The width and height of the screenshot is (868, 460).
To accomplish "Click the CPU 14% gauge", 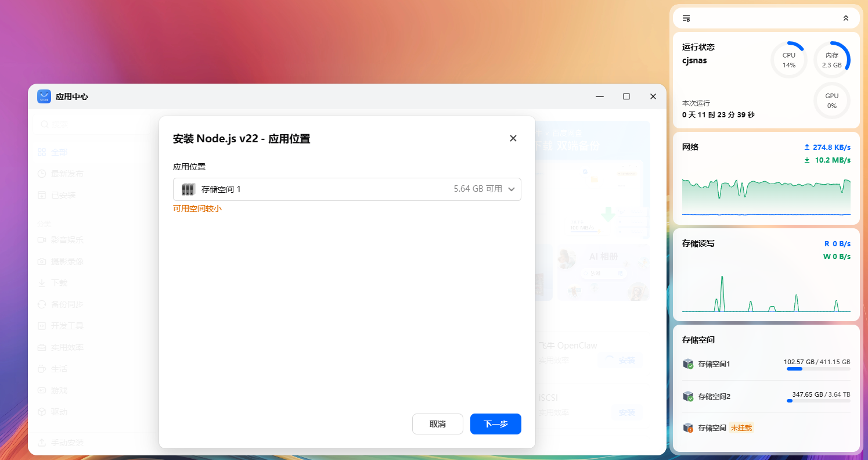I will [x=789, y=60].
